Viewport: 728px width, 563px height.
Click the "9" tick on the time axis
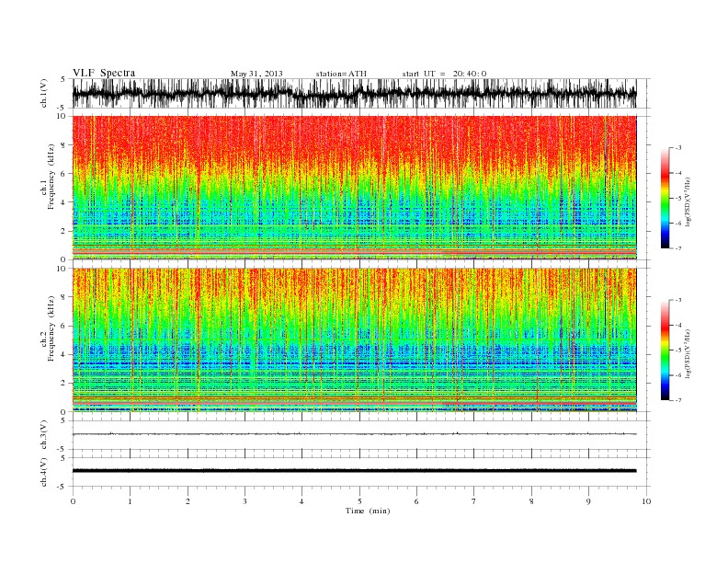click(588, 501)
